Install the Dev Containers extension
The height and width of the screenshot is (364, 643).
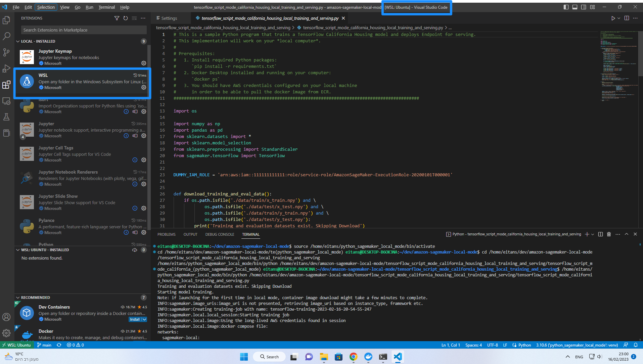135,319
